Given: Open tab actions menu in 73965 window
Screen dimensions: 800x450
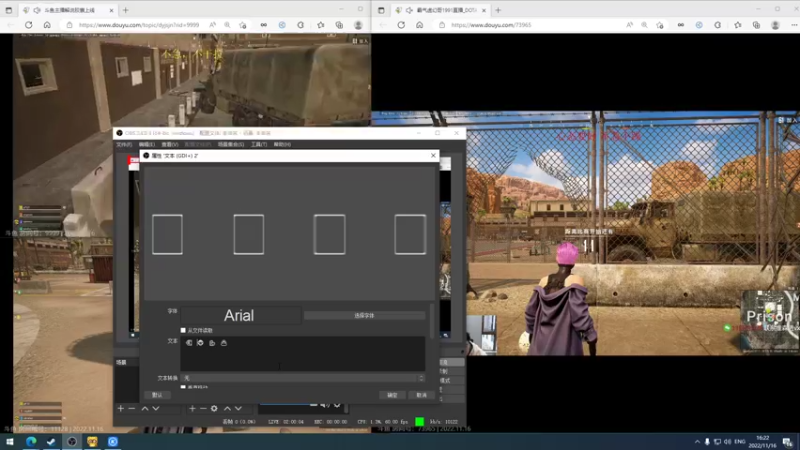Looking at the screenshot, I should [381, 10].
